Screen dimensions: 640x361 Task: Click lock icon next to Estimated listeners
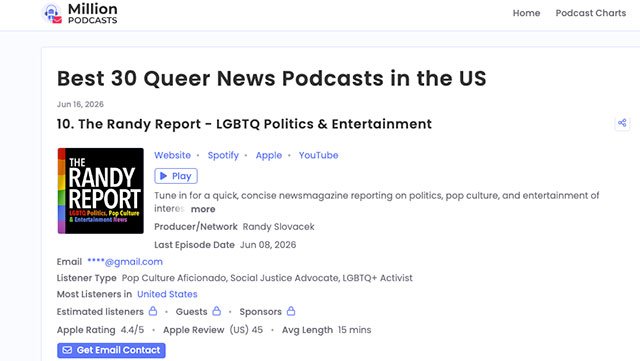tap(153, 311)
